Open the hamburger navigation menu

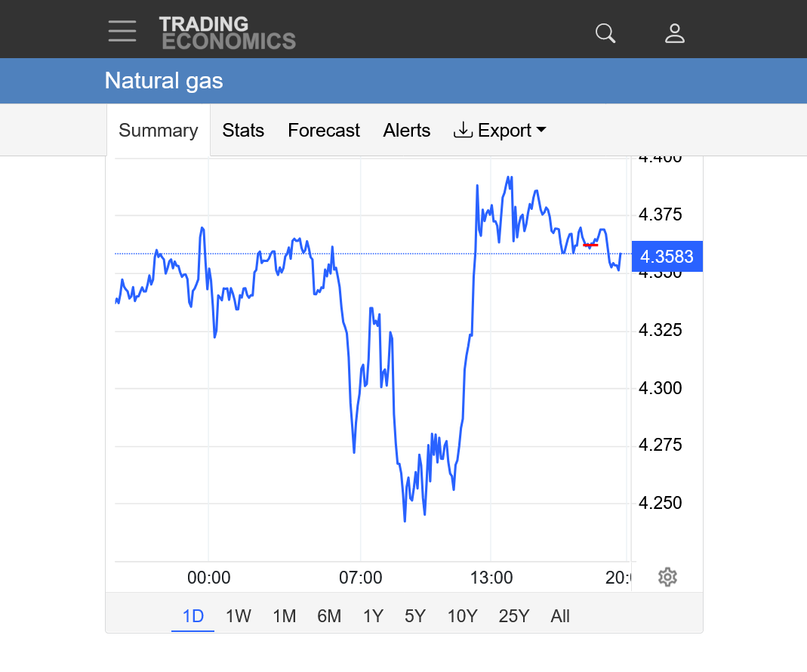click(122, 32)
